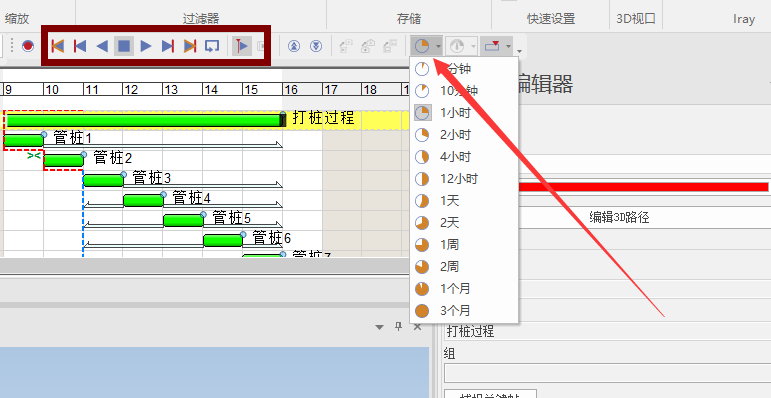Screen dimensions: 771x398
Task: Toggle play from marker button
Action: click(242, 46)
